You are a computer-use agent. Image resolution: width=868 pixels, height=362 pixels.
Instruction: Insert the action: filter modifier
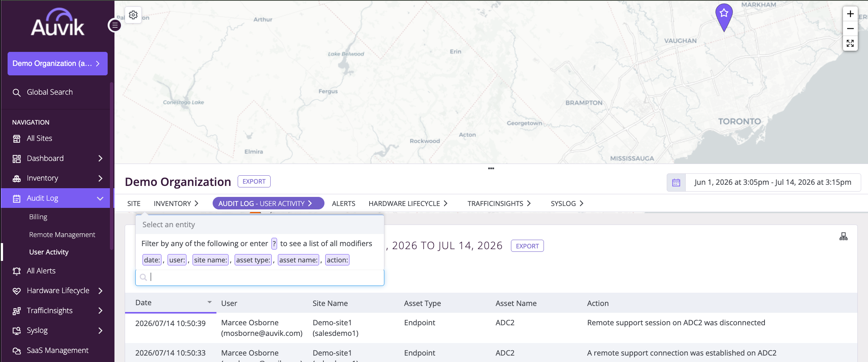(337, 260)
